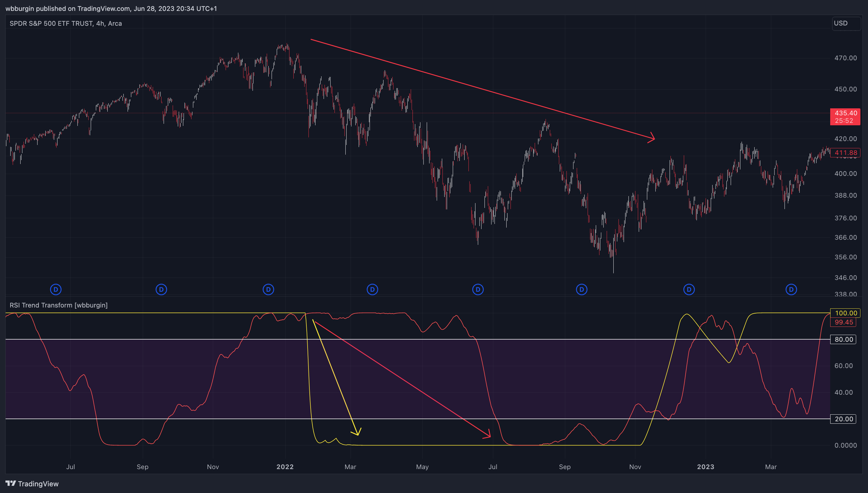Viewport: 868px width, 493px height.
Task: Click the 356.00 price axis label
Action: click(x=845, y=257)
